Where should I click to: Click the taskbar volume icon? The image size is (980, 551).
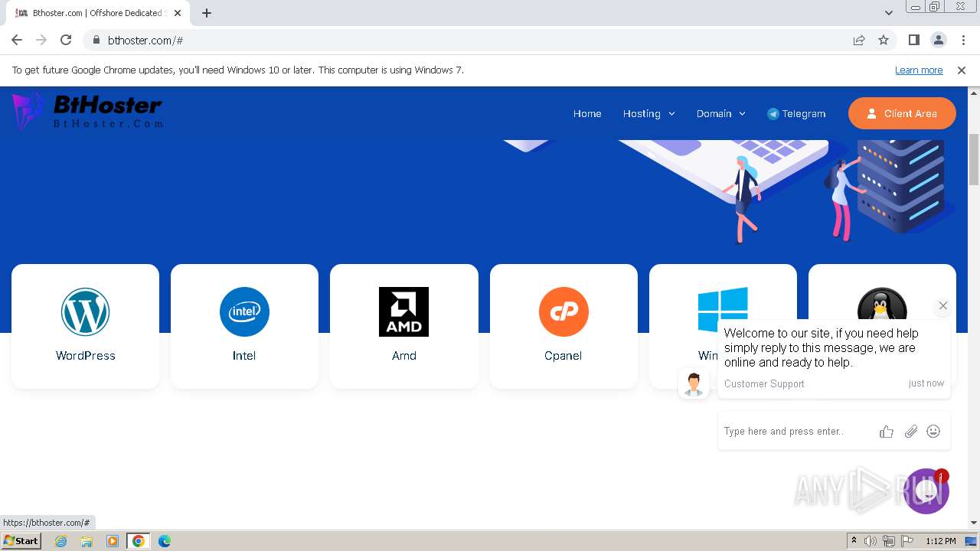point(871,541)
